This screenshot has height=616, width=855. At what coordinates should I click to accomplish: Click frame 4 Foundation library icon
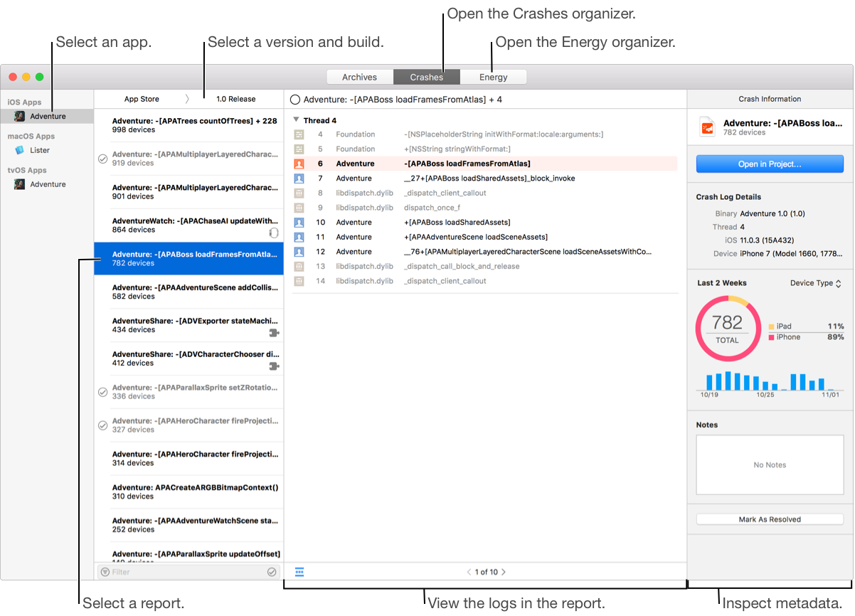coord(299,134)
